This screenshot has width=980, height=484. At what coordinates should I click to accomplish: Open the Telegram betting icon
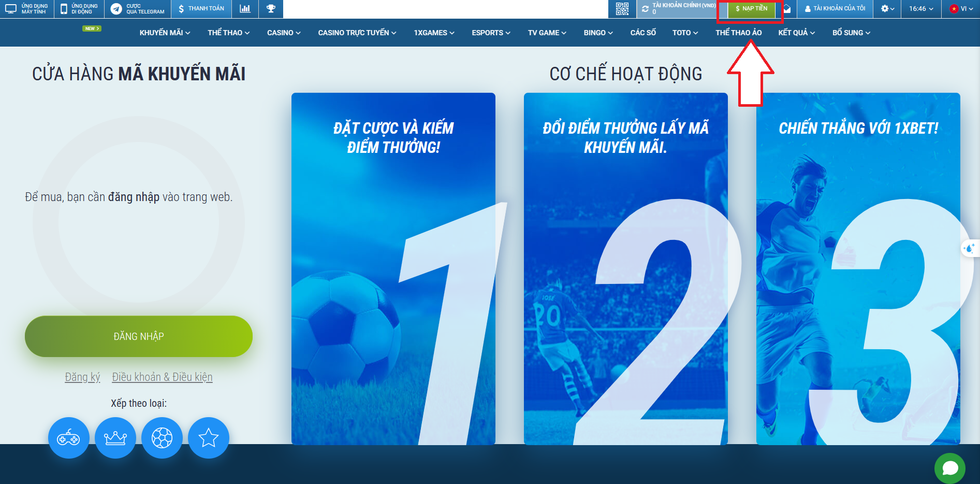click(116, 8)
